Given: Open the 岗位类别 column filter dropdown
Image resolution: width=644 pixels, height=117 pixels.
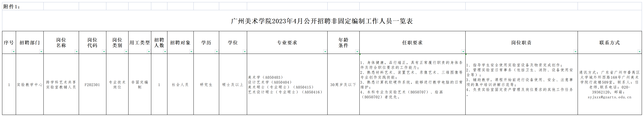Looking at the screenshot, I should pos(126,52).
